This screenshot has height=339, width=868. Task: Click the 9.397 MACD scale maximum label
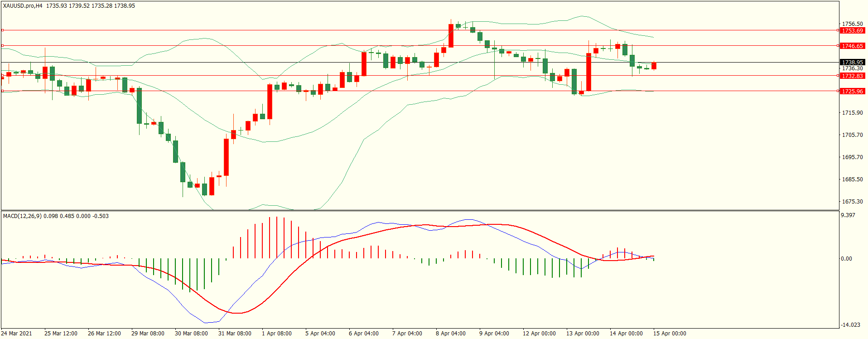click(848, 215)
